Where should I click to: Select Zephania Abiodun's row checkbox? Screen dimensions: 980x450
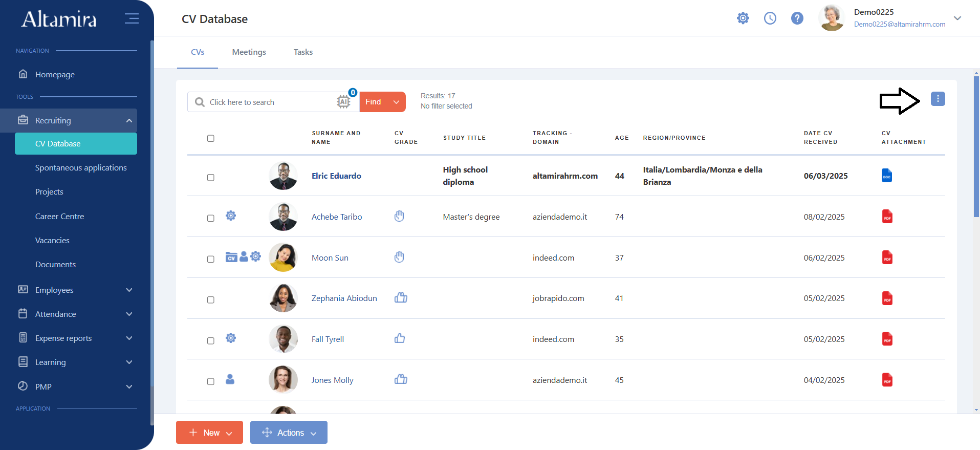(x=210, y=299)
